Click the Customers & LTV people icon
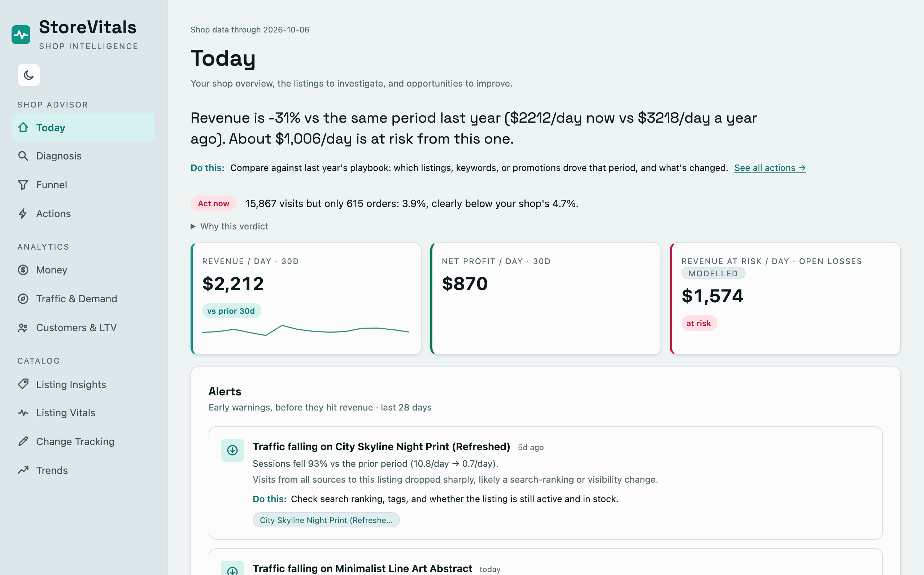 pyautogui.click(x=23, y=328)
